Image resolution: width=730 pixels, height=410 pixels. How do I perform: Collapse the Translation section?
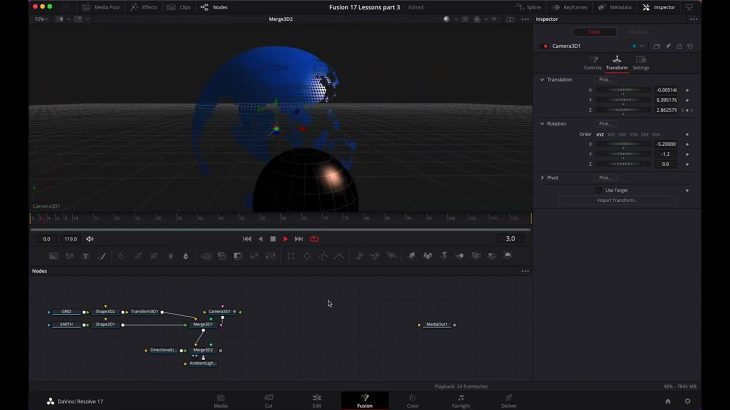(x=542, y=80)
